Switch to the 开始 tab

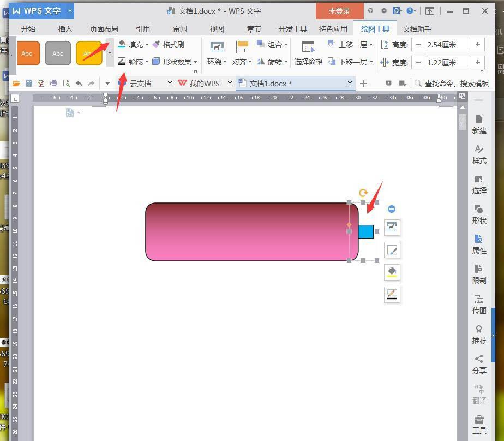[x=28, y=29]
